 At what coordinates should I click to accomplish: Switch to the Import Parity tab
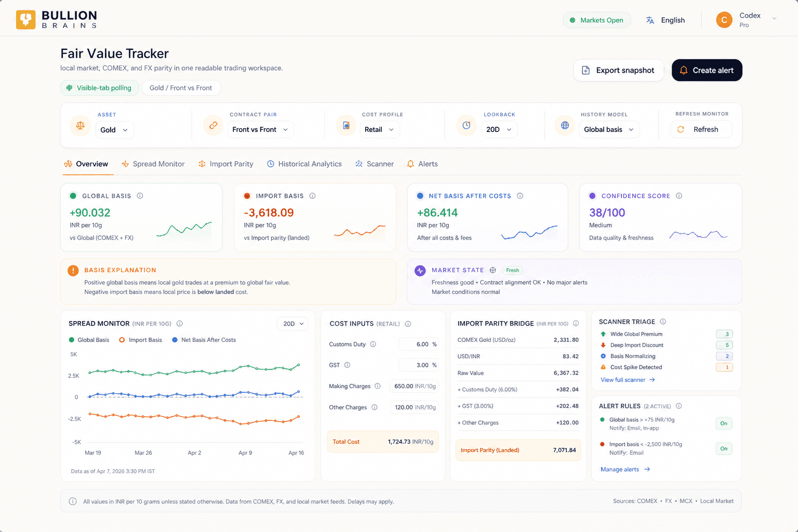225,164
